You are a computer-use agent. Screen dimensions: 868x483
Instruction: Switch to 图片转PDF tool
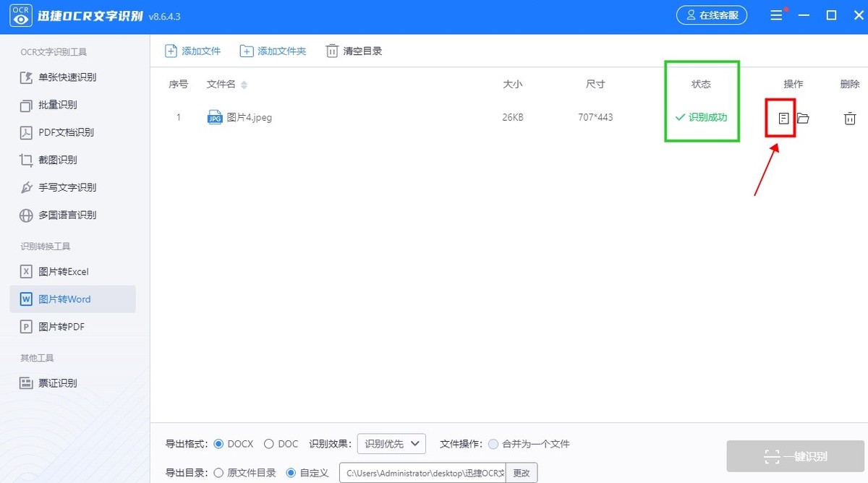pos(72,327)
